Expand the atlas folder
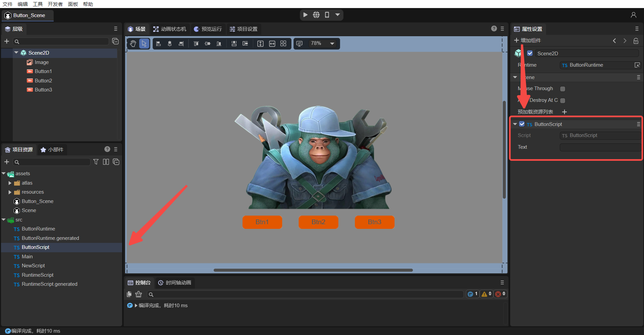 point(10,183)
